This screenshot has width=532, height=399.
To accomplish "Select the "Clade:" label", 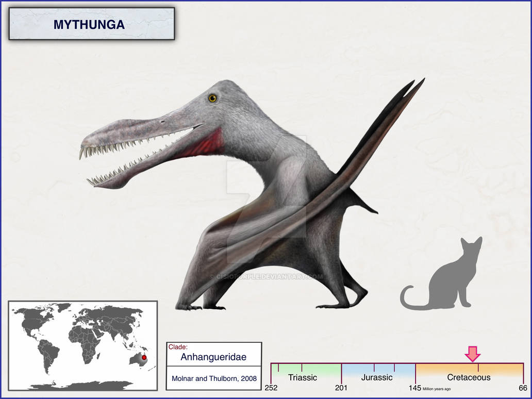I will tap(178, 347).
